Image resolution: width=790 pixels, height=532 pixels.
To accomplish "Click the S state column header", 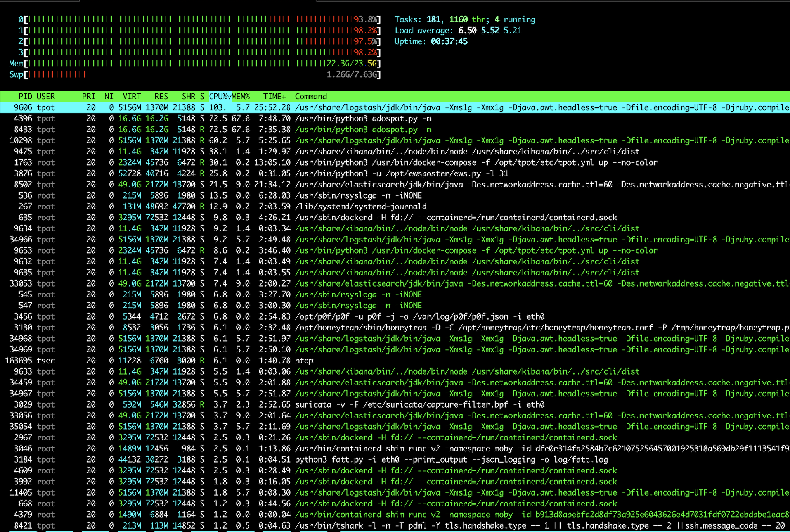I will (202, 96).
